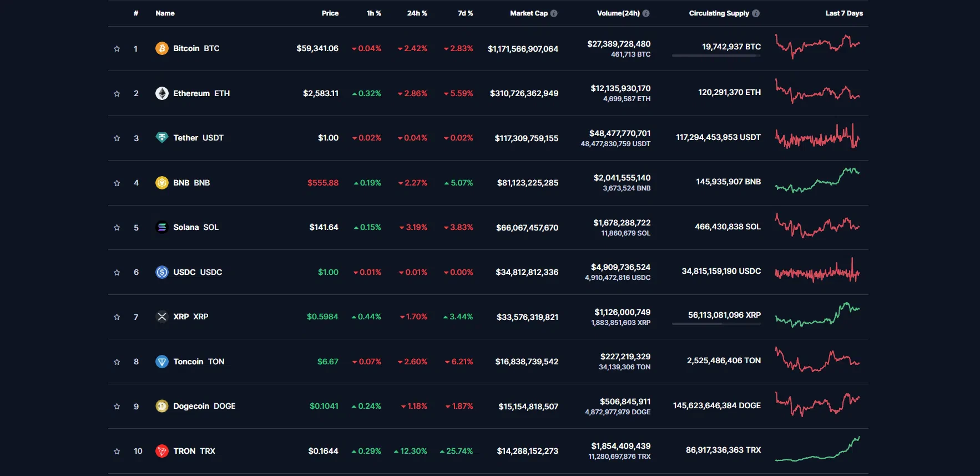Sort by 1h % column
Viewport: 980px width, 476px height.
[x=374, y=13]
